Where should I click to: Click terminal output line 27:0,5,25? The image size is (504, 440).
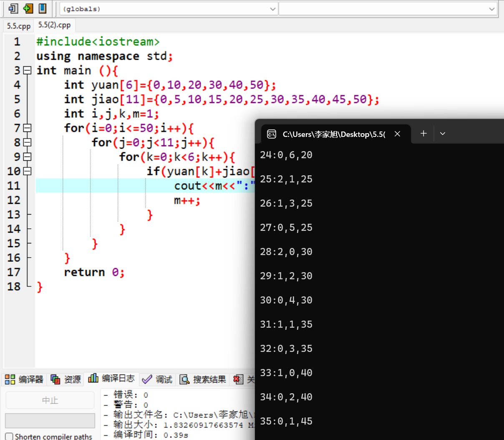pyautogui.click(x=286, y=228)
